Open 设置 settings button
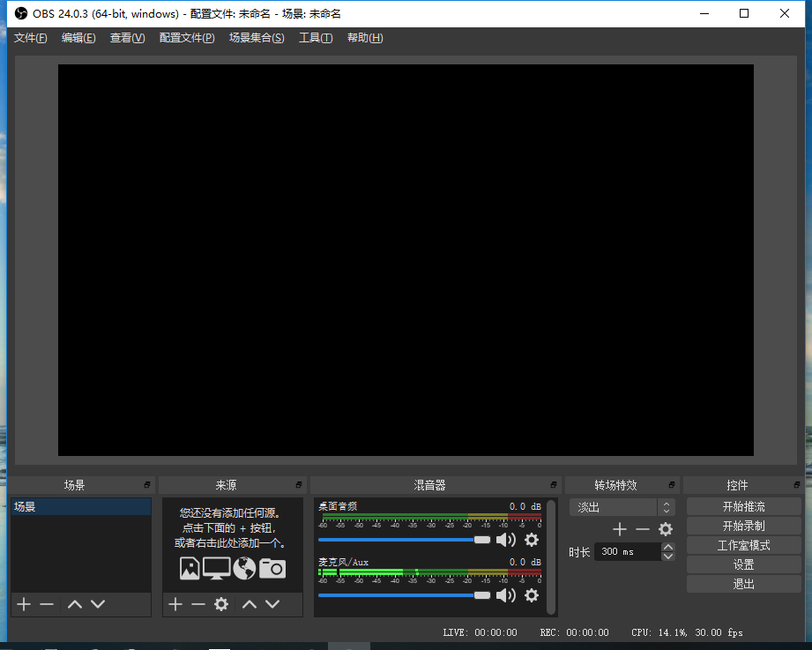Screen dimensions: 812x650 pos(743,564)
